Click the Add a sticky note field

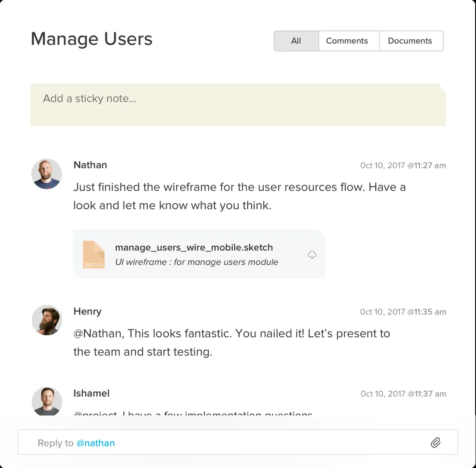[x=238, y=105]
